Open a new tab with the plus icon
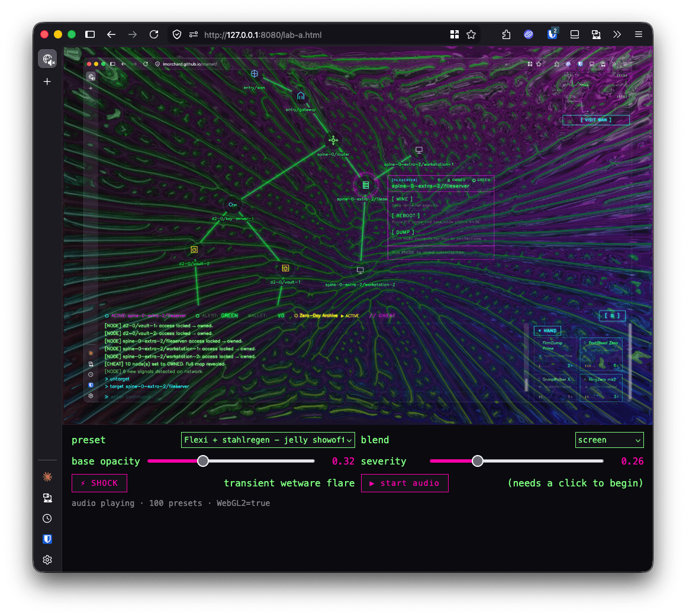 coord(47,82)
